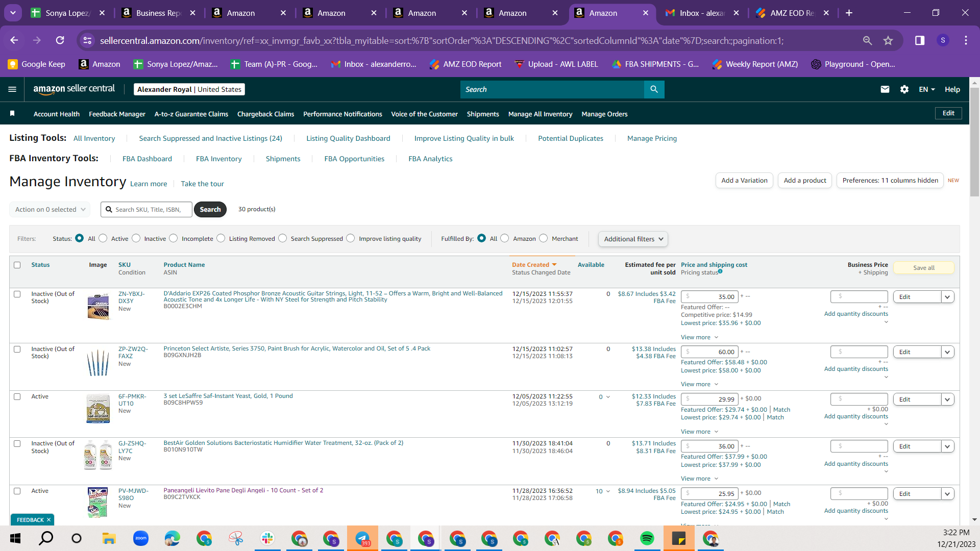Open a new browser tab
The image size is (980, 551).
(849, 13)
